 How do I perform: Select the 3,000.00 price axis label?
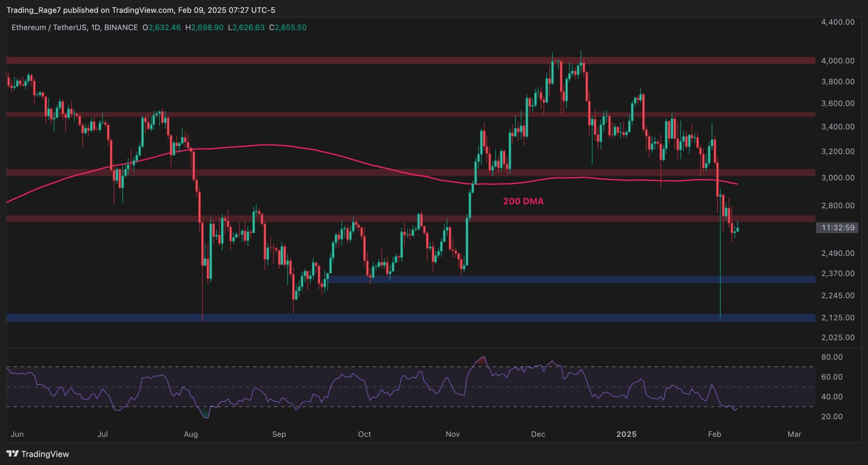pos(837,178)
